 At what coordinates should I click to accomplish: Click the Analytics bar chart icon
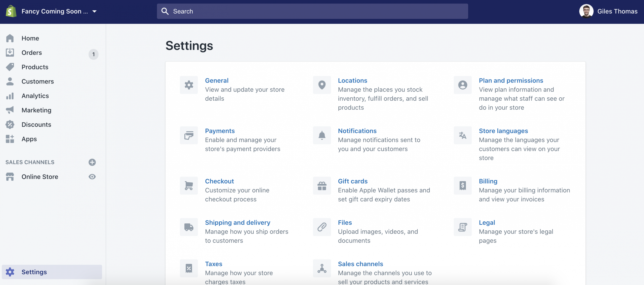point(10,96)
